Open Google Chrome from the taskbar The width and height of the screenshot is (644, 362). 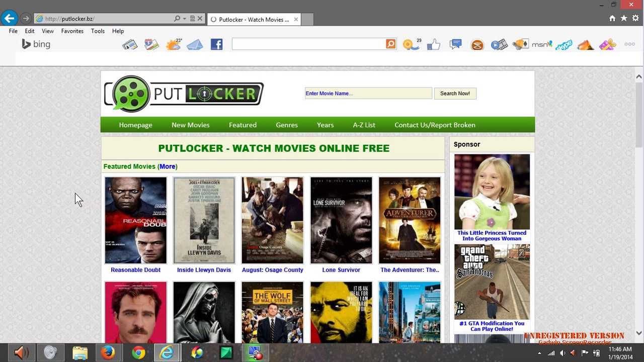138,352
